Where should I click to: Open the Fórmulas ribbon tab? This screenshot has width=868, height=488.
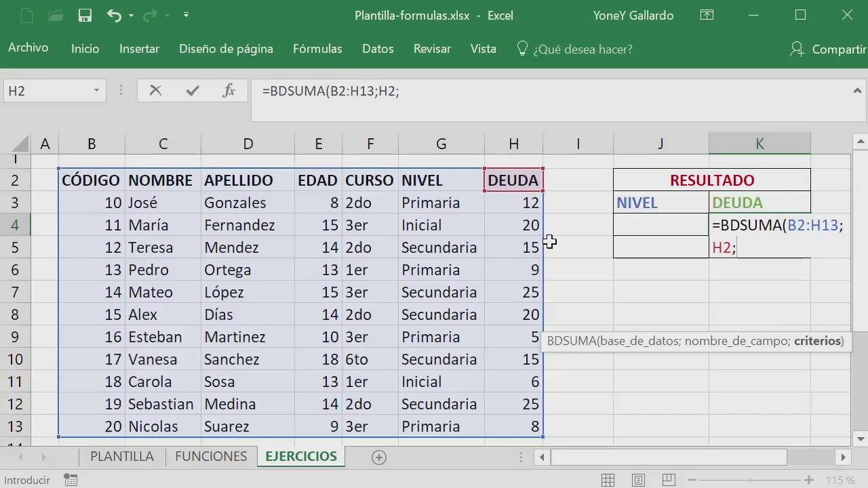(317, 49)
